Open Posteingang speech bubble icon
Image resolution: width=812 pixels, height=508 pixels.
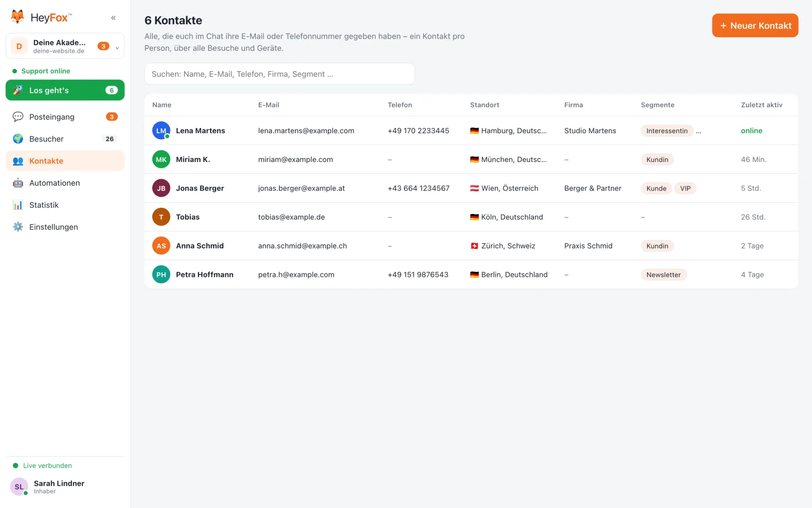coord(18,117)
